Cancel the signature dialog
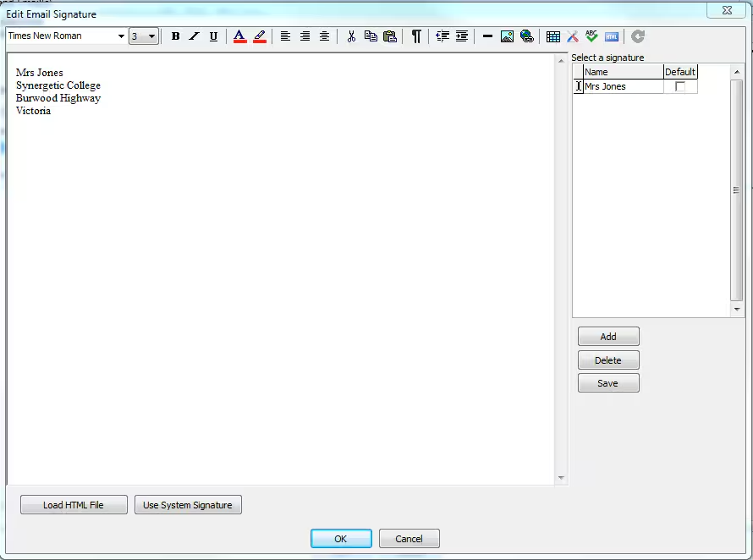The image size is (753, 560). 409,538
